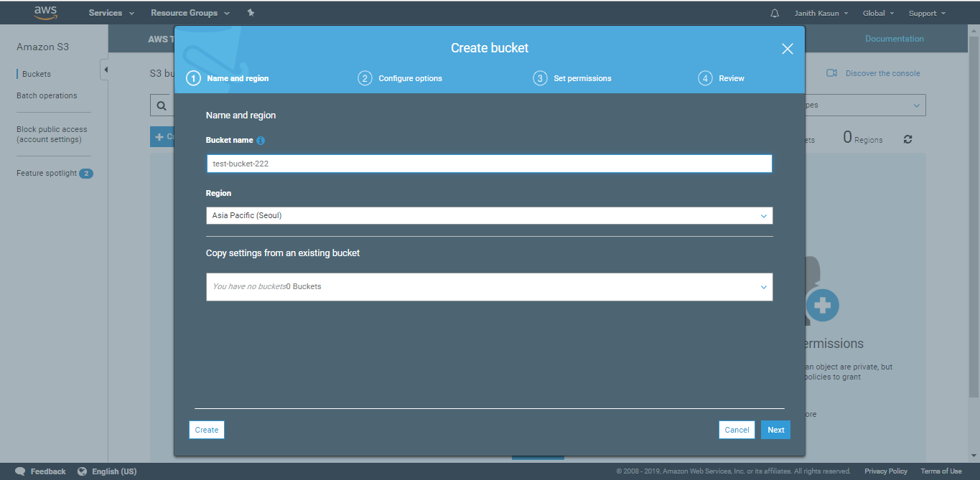Screen dimensions: 980x480
Task: Open the notifications bell icon
Action: [x=775, y=13]
